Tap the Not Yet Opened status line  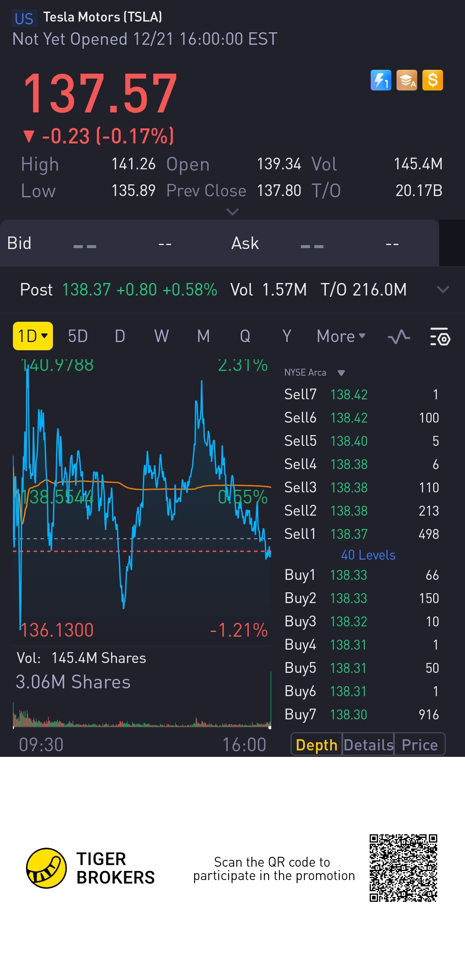145,39
